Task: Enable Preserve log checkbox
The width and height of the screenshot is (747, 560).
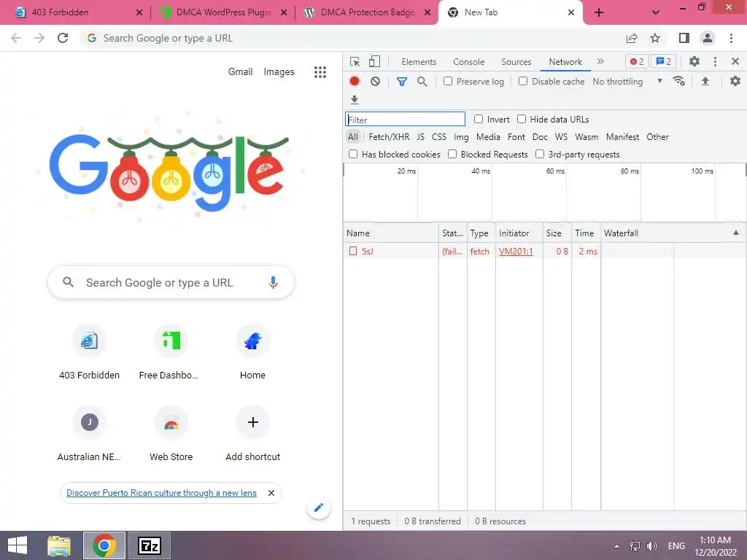Action: (448, 82)
